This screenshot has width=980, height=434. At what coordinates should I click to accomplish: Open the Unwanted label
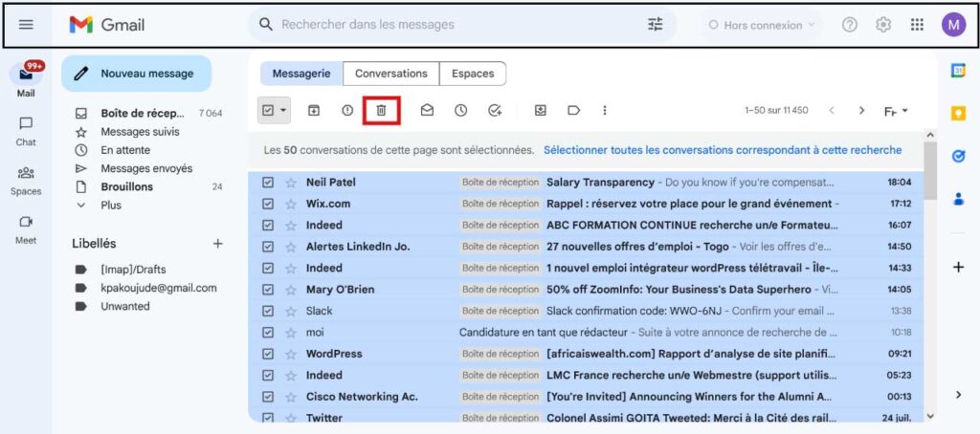pos(125,307)
